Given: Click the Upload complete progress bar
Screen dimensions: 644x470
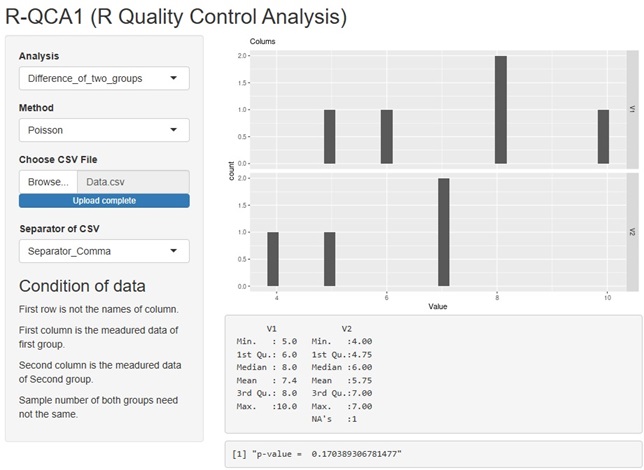Looking at the screenshot, I should pos(104,200).
